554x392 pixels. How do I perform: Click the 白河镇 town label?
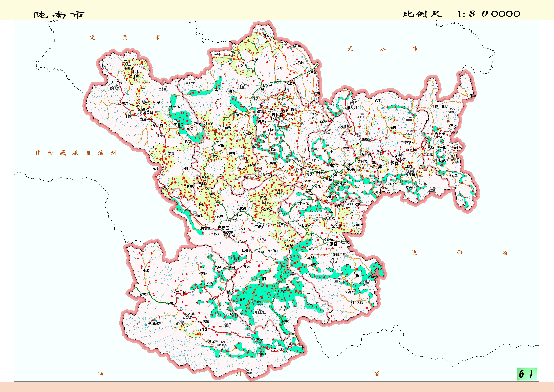(219, 146)
